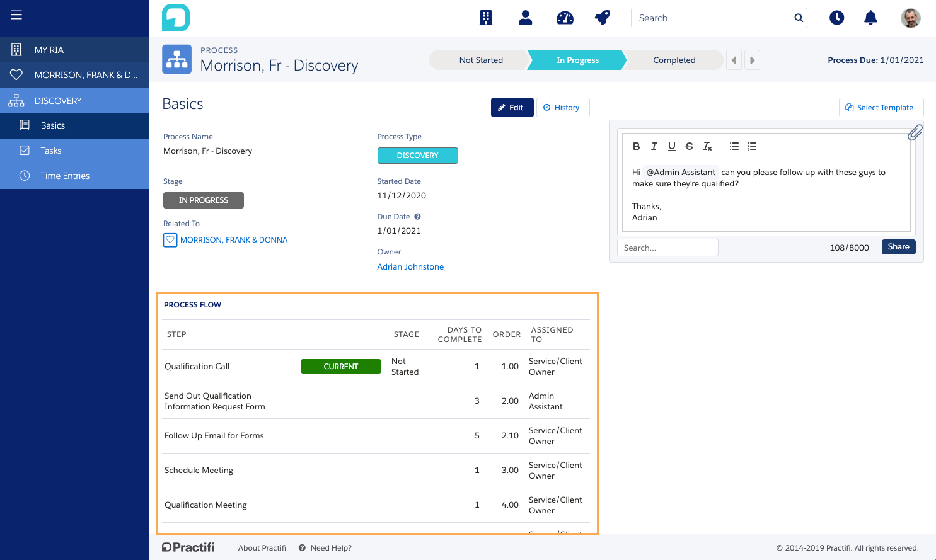Toggle underline formatting in editor
Screen dimensions: 936x560
pos(672,146)
